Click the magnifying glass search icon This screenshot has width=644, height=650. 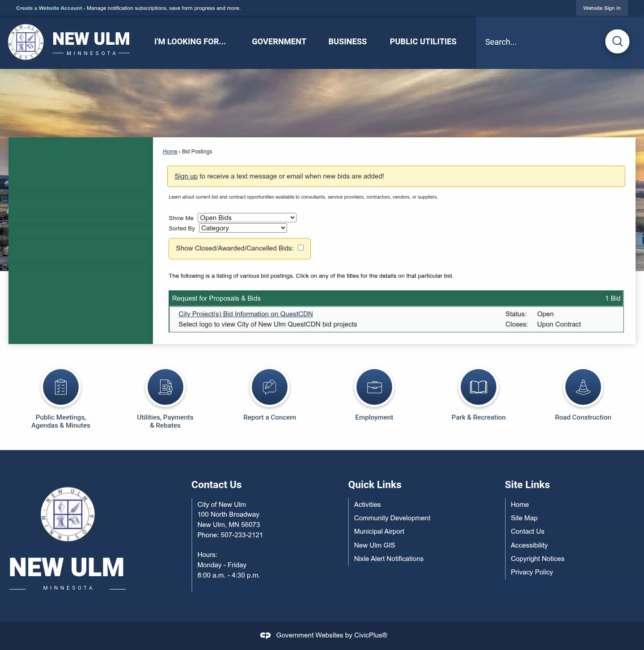617,42
